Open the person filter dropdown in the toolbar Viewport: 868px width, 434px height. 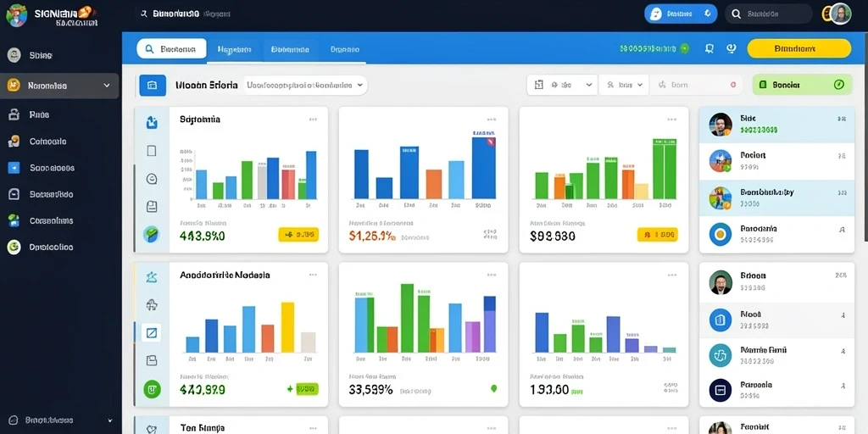click(624, 86)
